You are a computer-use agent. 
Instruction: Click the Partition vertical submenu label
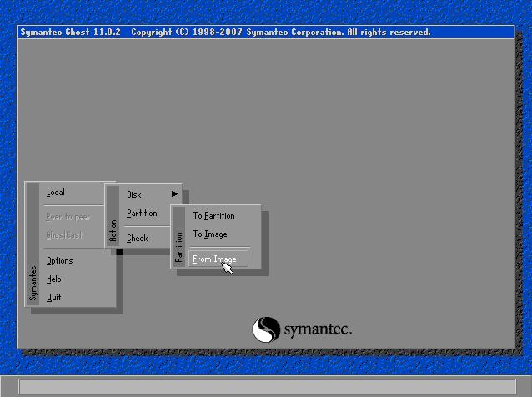point(178,247)
